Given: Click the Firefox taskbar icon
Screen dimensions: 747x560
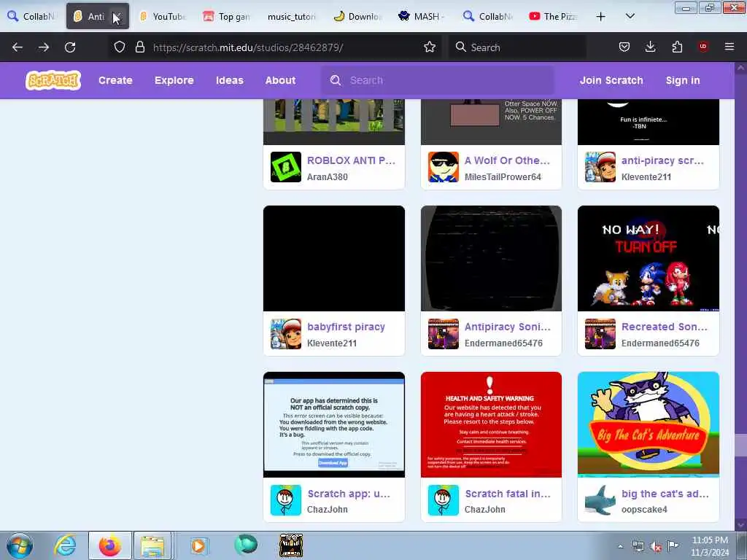Looking at the screenshot, I should (110, 545).
